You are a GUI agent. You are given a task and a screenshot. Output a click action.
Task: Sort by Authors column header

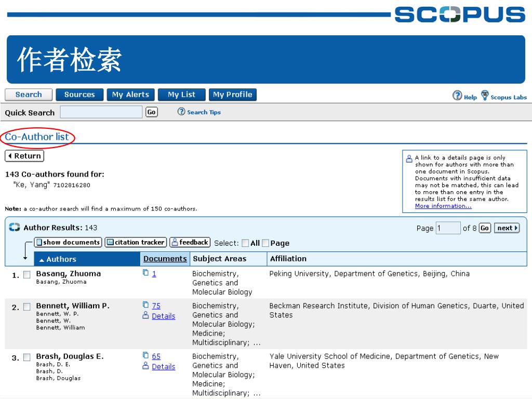tap(87, 259)
